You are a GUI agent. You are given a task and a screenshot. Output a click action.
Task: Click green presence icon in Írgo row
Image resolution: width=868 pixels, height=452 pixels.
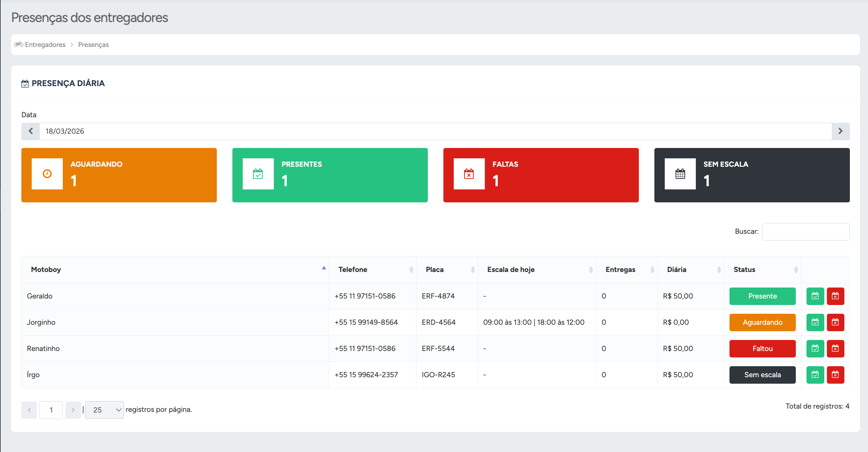tap(815, 375)
